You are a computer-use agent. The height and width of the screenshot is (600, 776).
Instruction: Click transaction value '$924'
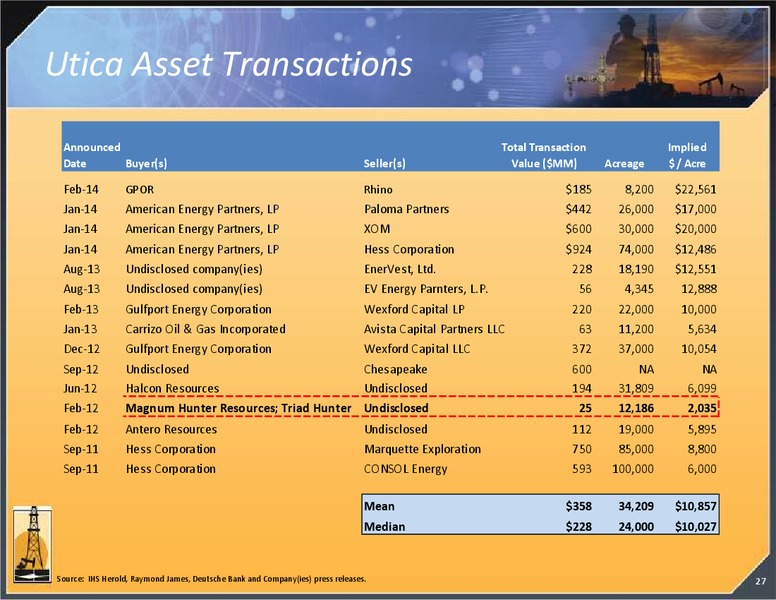coord(579,249)
